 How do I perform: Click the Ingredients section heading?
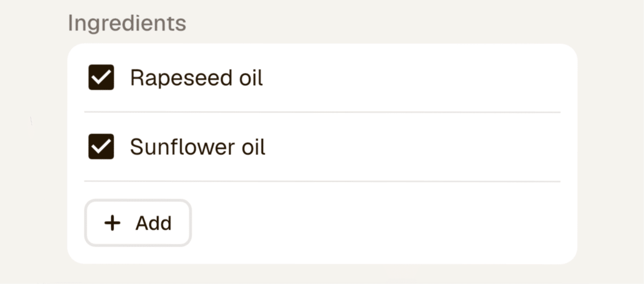point(127,22)
